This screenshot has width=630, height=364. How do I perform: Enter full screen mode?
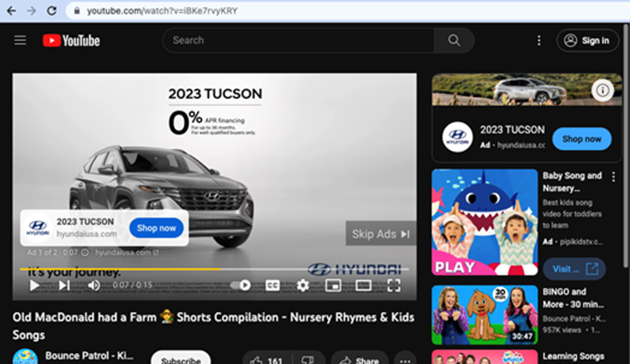click(394, 286)
